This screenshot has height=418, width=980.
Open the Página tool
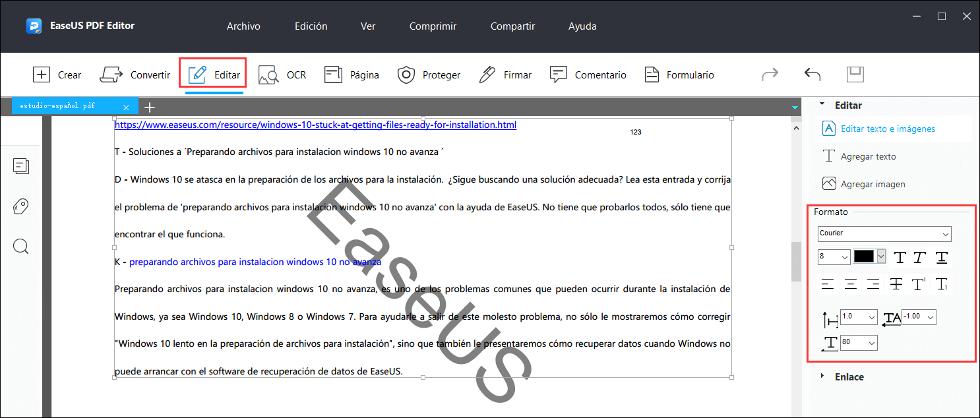point(352,75)
